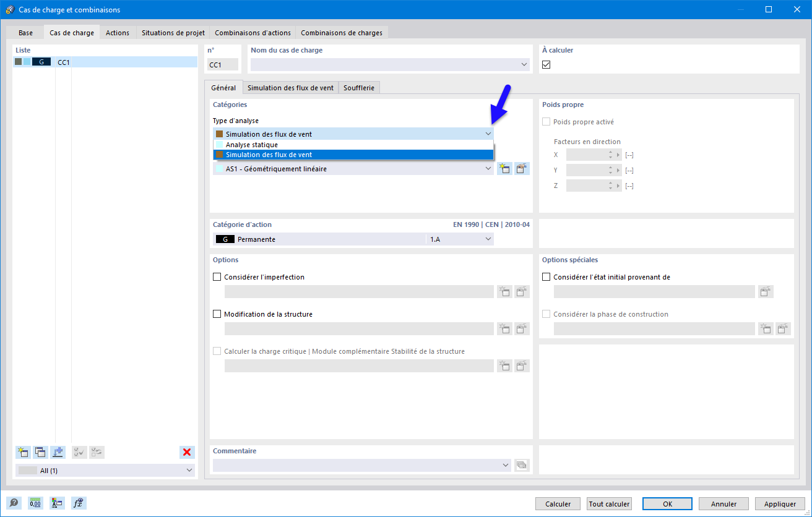Click edit icon in phase de construction row
The height and width of the screenshot is (517, 812).
pyautogui.click(x=784, y=329)
